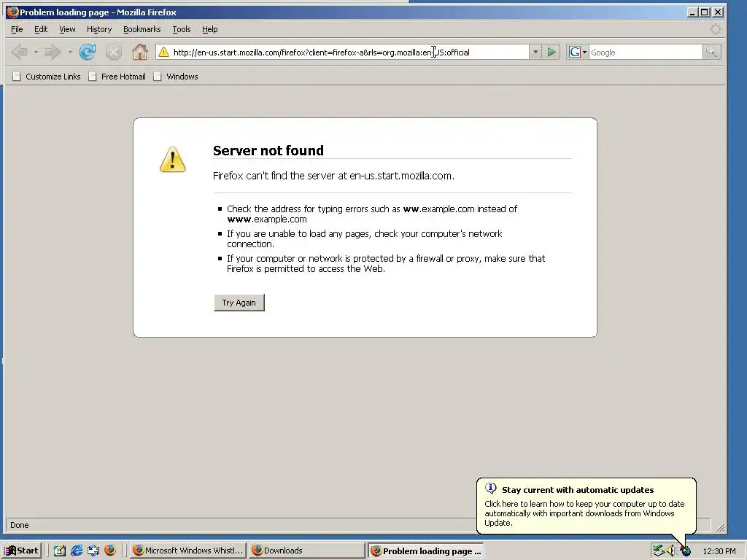Click the info icon in update balloon
747x560 pixels.
491,489
